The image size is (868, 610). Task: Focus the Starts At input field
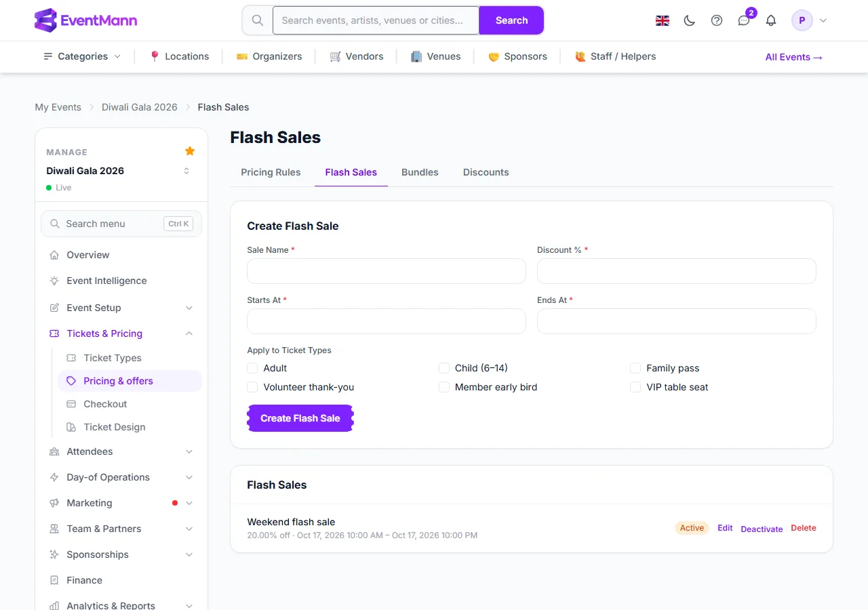point(387,321)
